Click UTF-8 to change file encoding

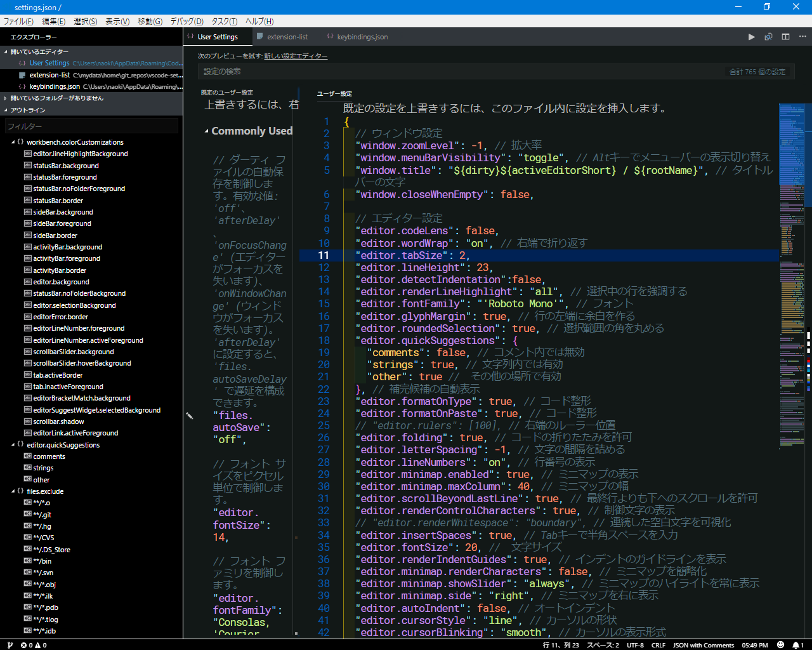636,645
